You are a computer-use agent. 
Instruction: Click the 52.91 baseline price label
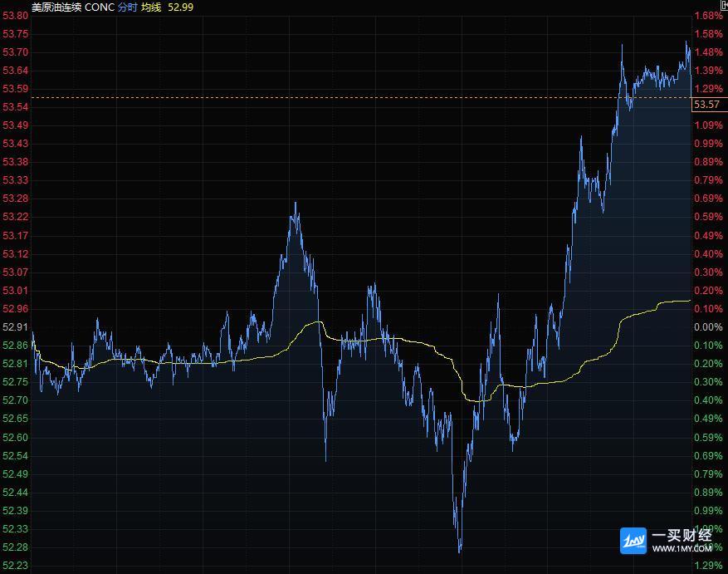pos(15,327)
